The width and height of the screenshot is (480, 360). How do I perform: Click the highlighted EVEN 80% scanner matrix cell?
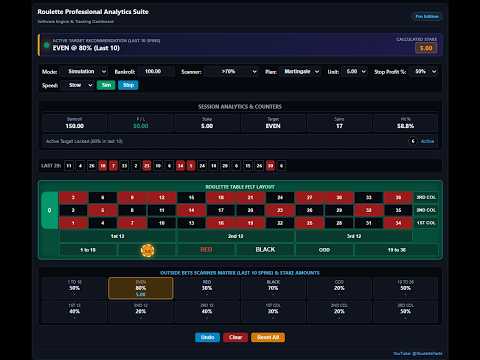click(141, 288)
